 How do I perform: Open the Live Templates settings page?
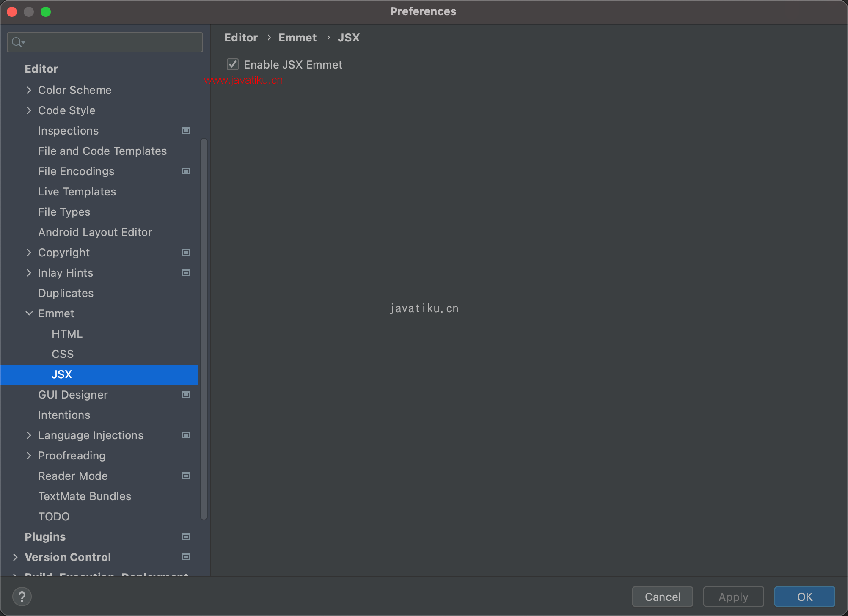click(x=77, y=192)
